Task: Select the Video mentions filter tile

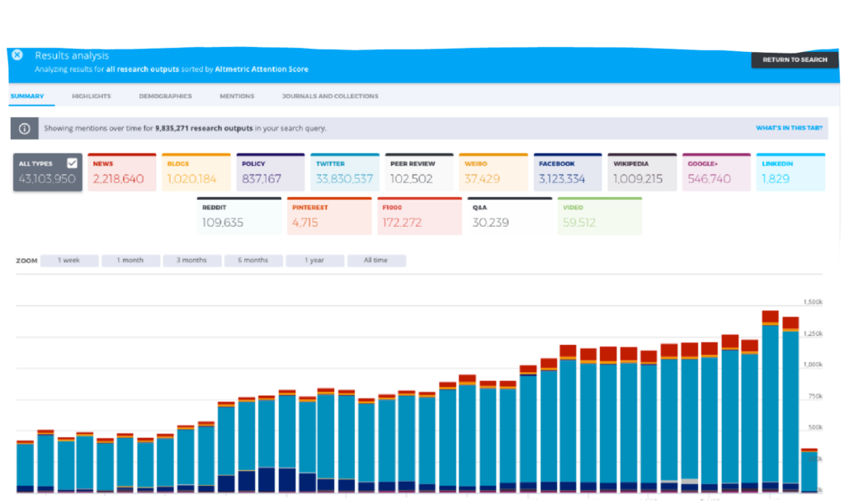Action: coord(599,215)
